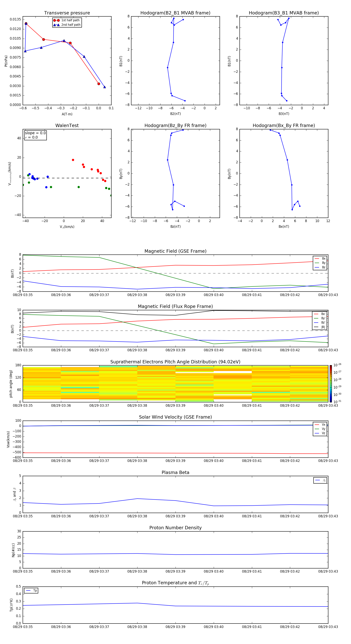The image size is (351, 644).
Task: Click the 'Pt(nPa)' y-axis label
Action: 6,61
